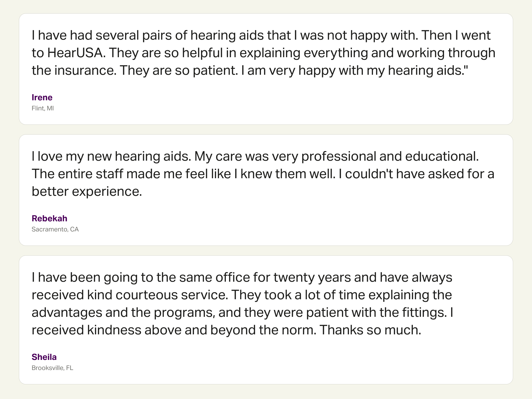The width and height of the screenshot is (532, 399).
Task: Click "better experience." in Rebekah's testimonial
Action: [87, 192]
